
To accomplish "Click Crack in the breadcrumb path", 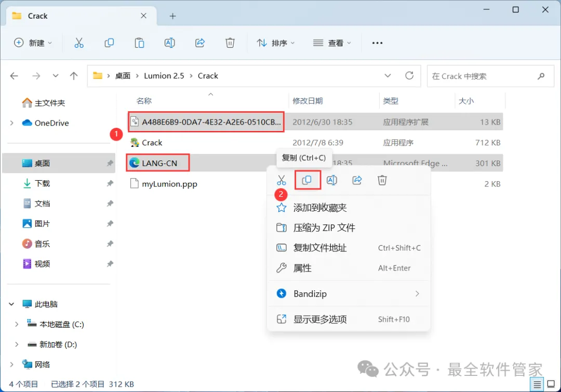I will coord(208,76).
